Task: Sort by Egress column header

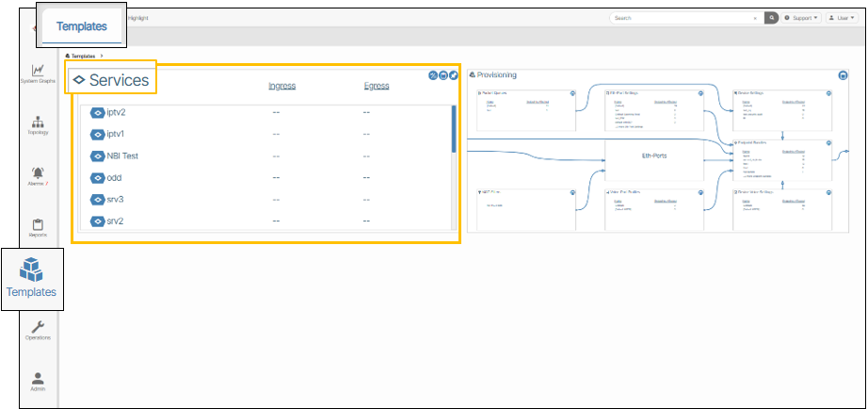Action: tap(377, 86)
